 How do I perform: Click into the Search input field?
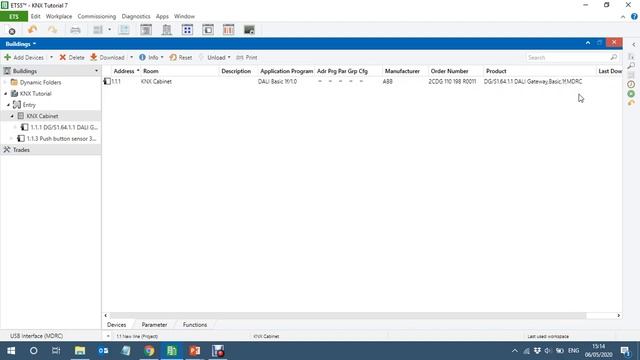point(567,58)
